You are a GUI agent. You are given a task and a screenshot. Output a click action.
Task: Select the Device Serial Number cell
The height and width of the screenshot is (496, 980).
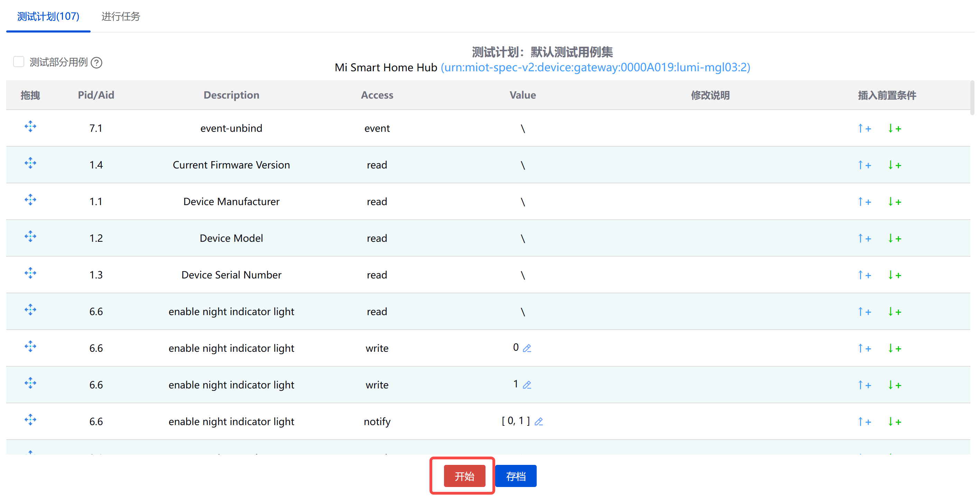tap(231, 275)
